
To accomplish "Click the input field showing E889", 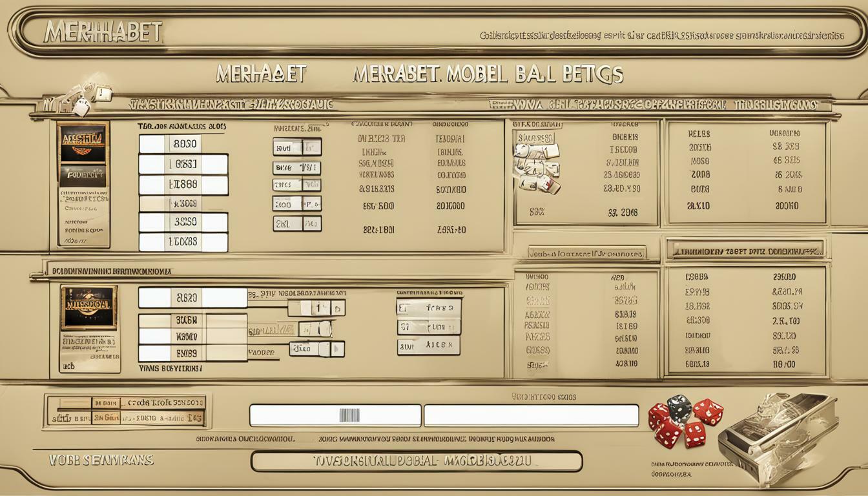I will pyautogui.click(x=192, y=353).
